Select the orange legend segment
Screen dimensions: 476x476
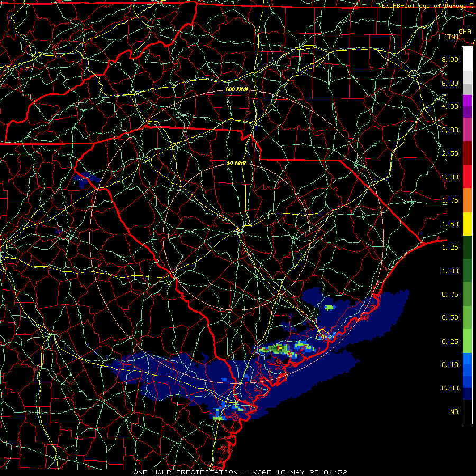467,200
